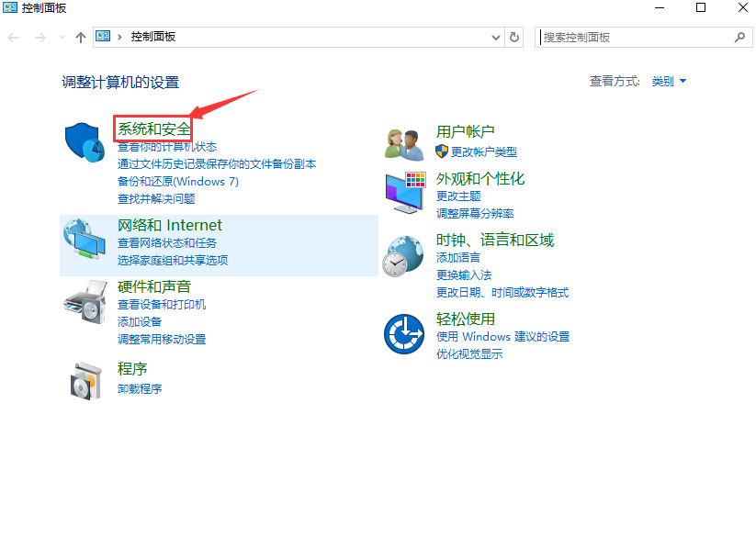Viewport: 756px width, 549px height.
Task: Open 选择家庭组和共享选项
Action: pyautogui.click(x=173, y=261)
